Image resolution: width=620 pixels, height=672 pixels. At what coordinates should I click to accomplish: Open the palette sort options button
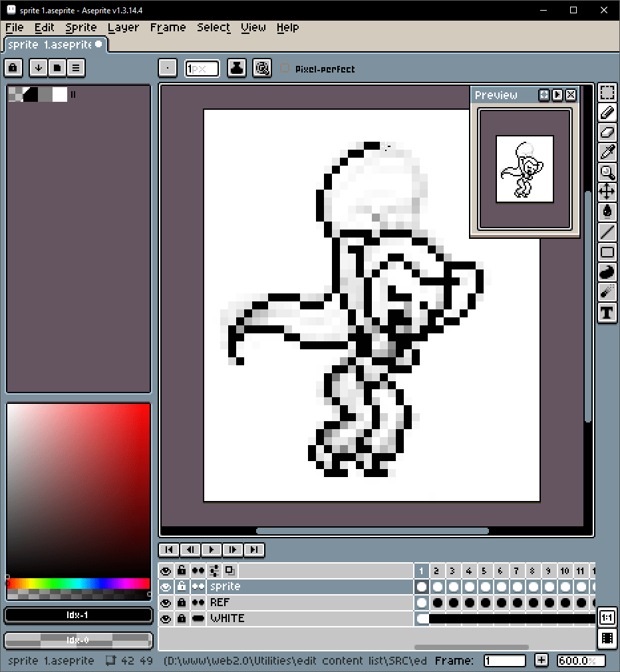39,68
